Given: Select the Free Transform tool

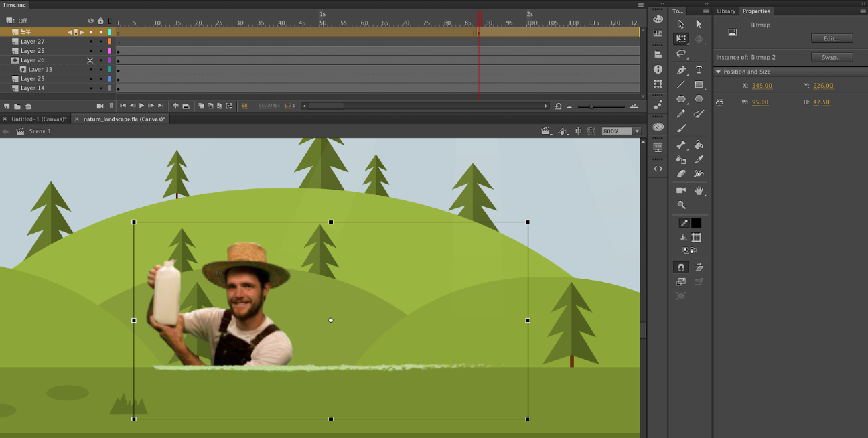Looking at the screenshot, I should pyautogui.click(x=681, y=39).
